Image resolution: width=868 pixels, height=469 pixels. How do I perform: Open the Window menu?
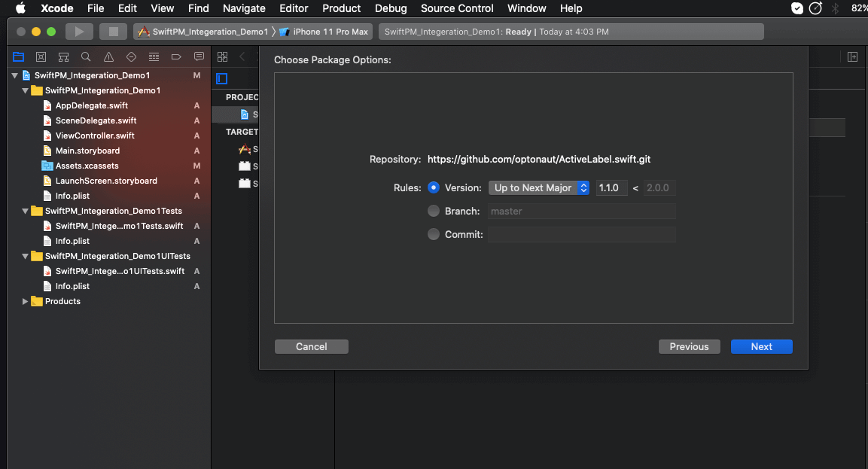coord(527,8)
